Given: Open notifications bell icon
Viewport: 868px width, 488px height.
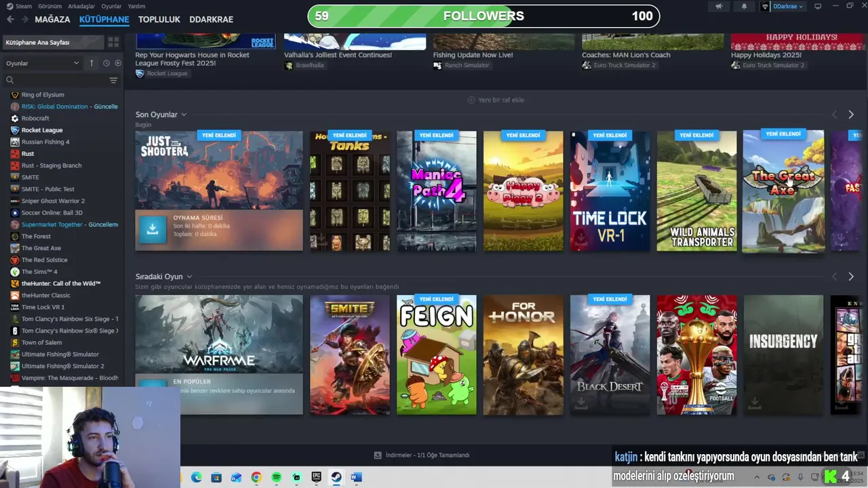Looking at the screenshot, I should click(744, 6).
